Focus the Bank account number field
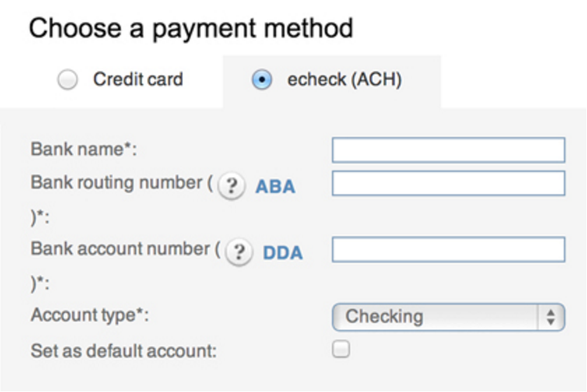The height and width of the screenshot is (392, 587). (x=449, y=249)
